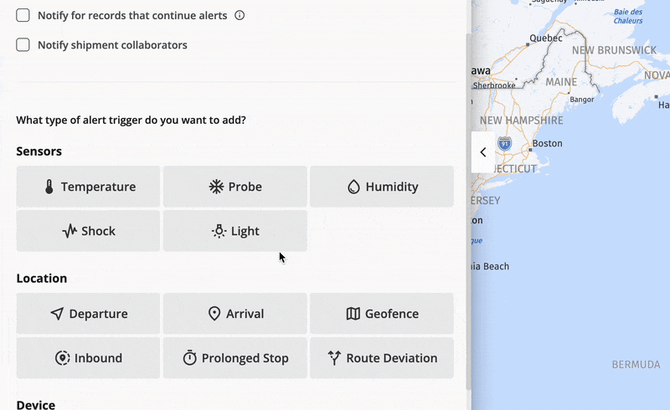Click the Light sensor bulb icon

pyautogui.click(x=219, y=231)
